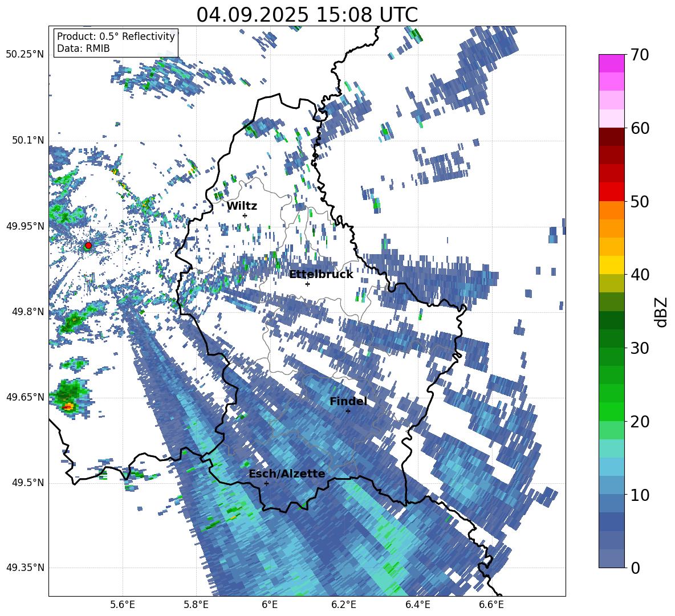Click the Findel station cross marker
675x616 pixels.
348,411
